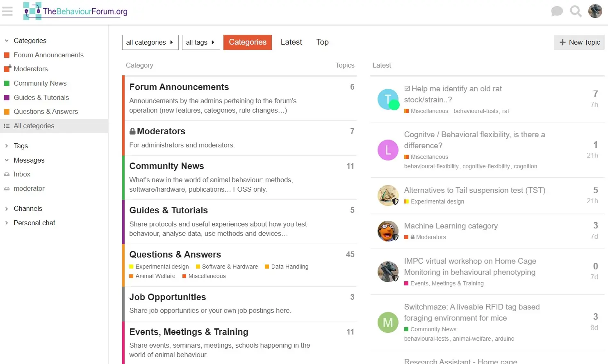This screenshot has width=608, height=364.
Task: Open the user profile avatar menu
Action: coord(595,11)
